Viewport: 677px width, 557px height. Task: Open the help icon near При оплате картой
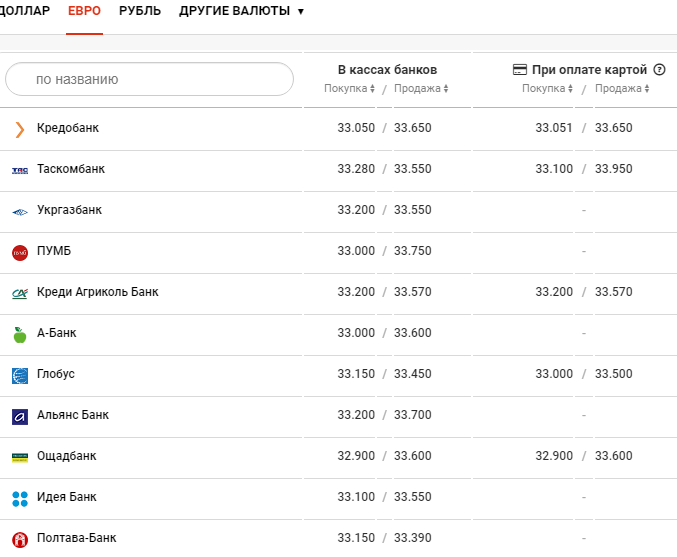point(659,70)
